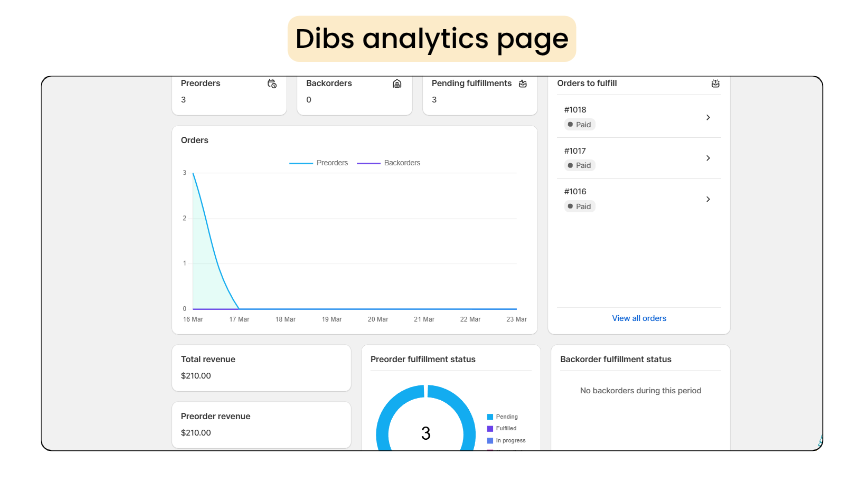The height and width of the screenshot is (486, 864).
Task: Open order #1018 via its chevron
Action: (x=708, y=117)
